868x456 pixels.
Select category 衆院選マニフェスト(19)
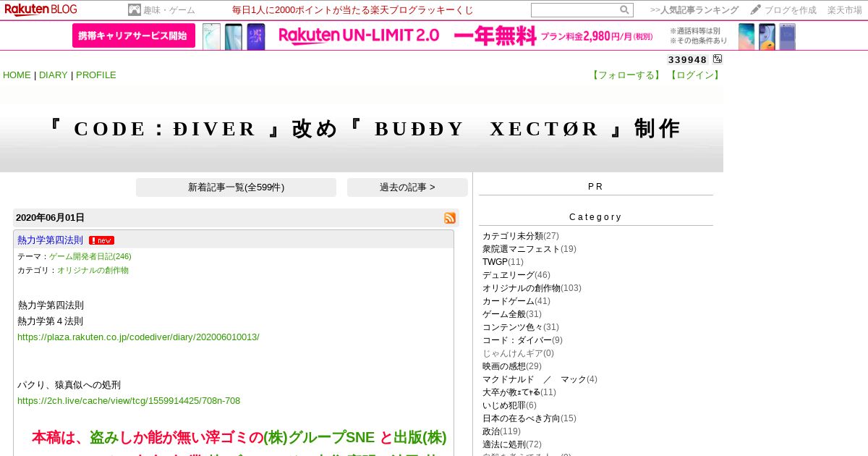529,249
